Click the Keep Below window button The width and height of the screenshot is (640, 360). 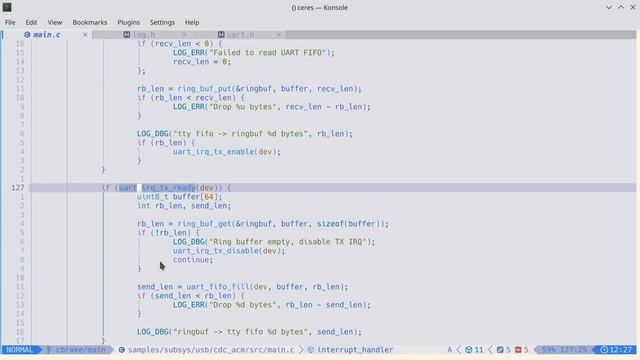[x=609, y=7]
